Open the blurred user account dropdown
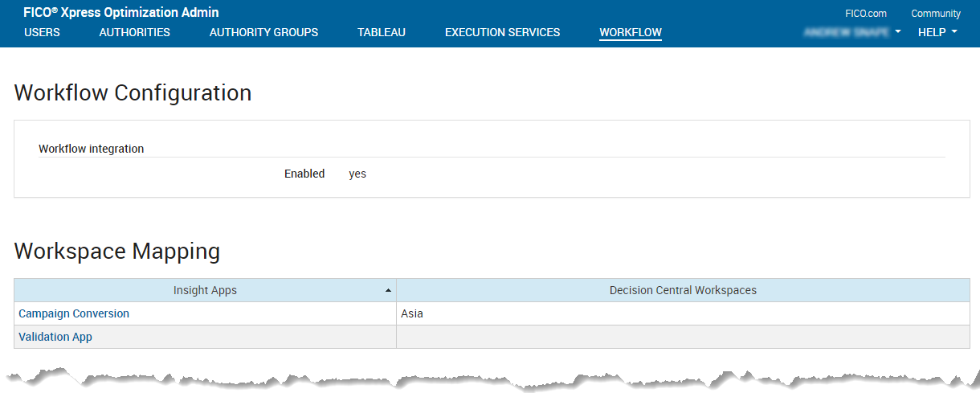 point(852,32)
